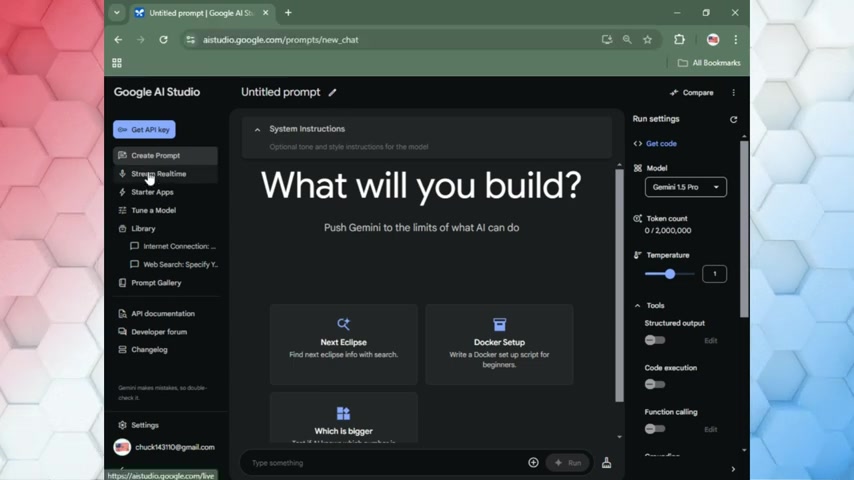Click Edit next to Function calling
This screenshot has width=854, height=480.
711,429
